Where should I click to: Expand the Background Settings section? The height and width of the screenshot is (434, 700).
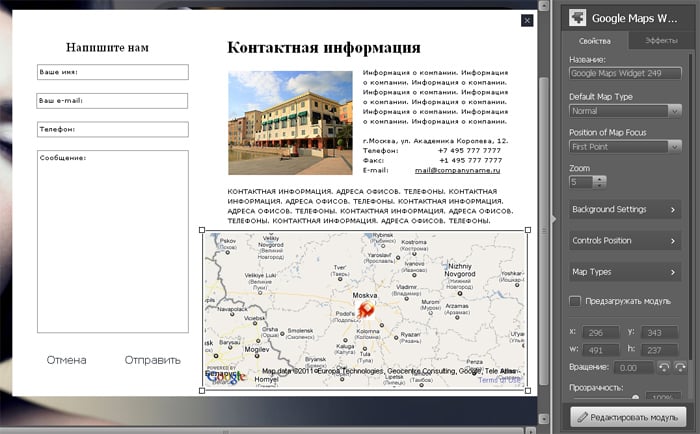pyautogui.click(x=625, y=209)
